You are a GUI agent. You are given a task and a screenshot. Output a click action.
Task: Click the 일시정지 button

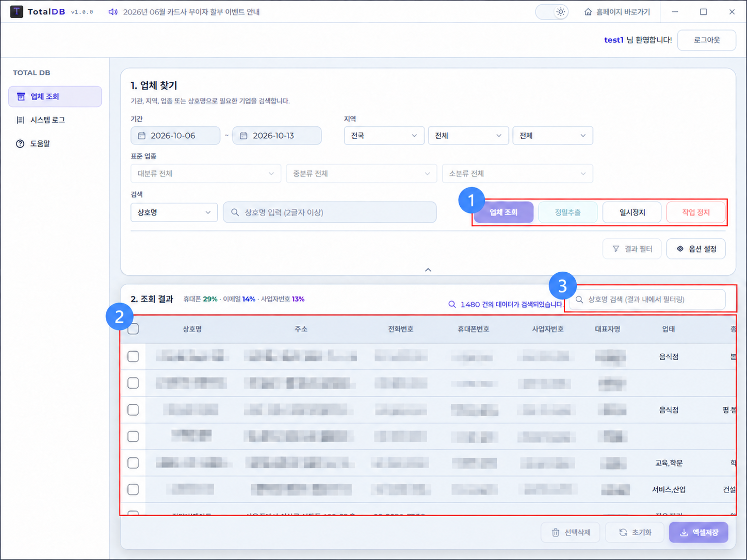[632, 212]
